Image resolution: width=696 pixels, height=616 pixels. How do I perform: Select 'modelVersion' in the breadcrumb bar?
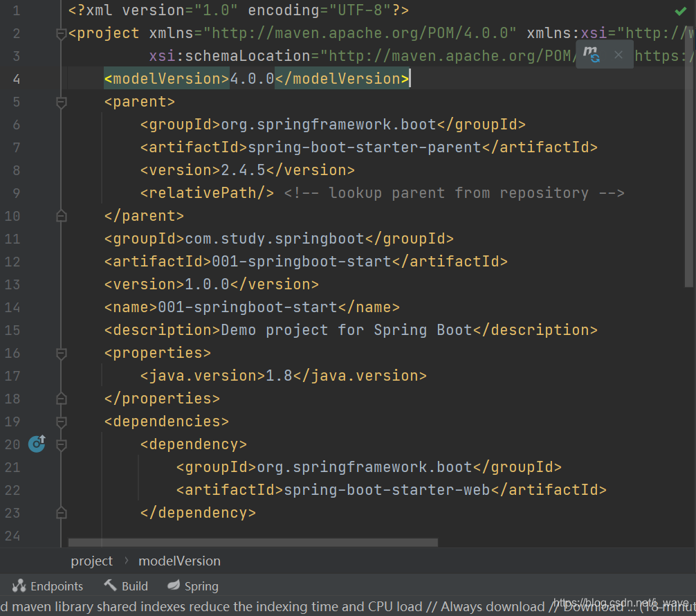tap(179, 561)
